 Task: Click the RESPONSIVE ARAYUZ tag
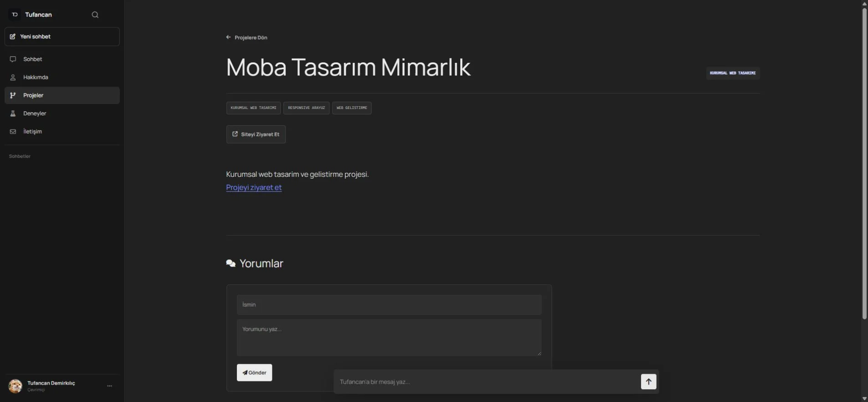(x=306, y=108)
